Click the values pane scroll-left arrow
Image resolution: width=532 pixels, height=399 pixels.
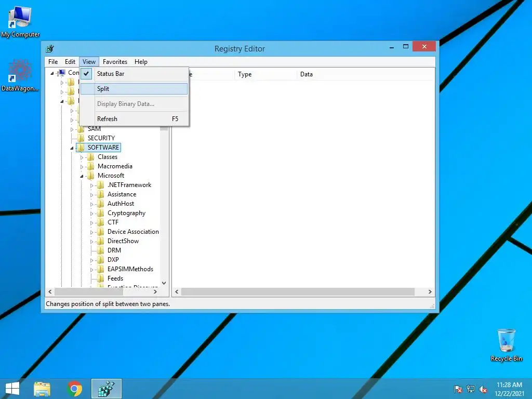(x=177, y=292)
